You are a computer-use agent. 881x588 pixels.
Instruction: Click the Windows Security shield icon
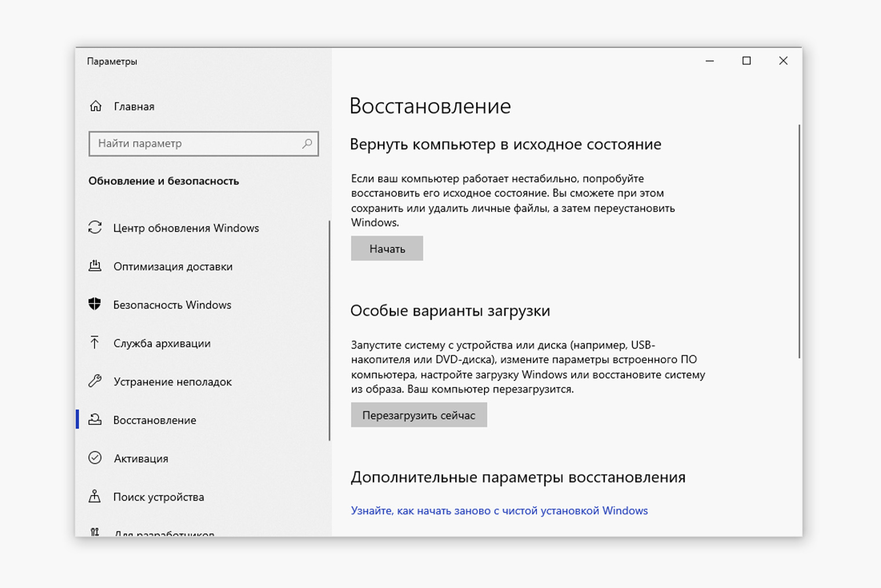point(95,304)
